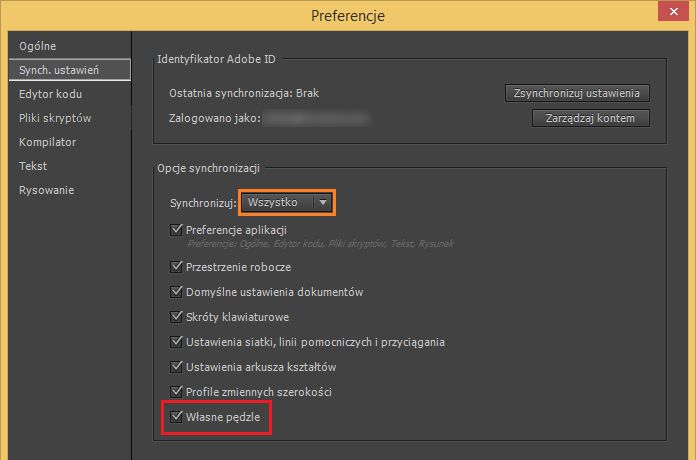Disable Domyślne ustawienia dokumentów sync
Viewport: 696px width, 460px height.
pos(177,293)
